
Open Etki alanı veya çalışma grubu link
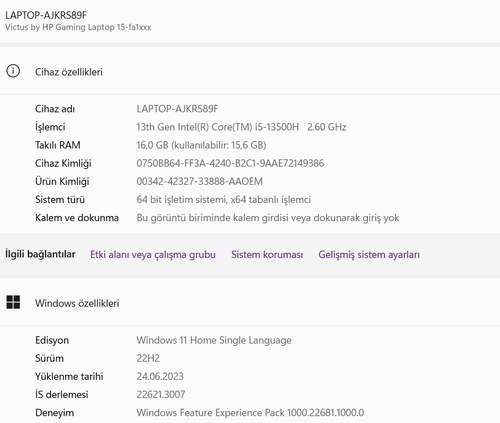click(153, 255)
